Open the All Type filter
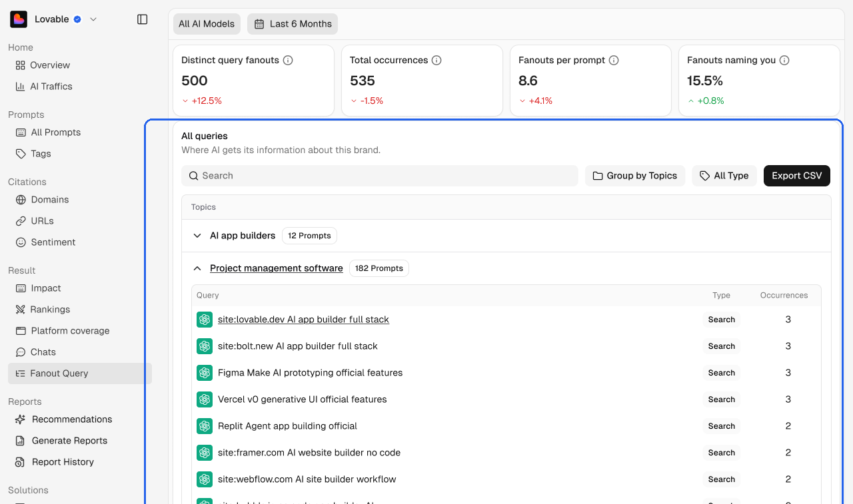This screenshot has width=853, height=504. point(724,176)
